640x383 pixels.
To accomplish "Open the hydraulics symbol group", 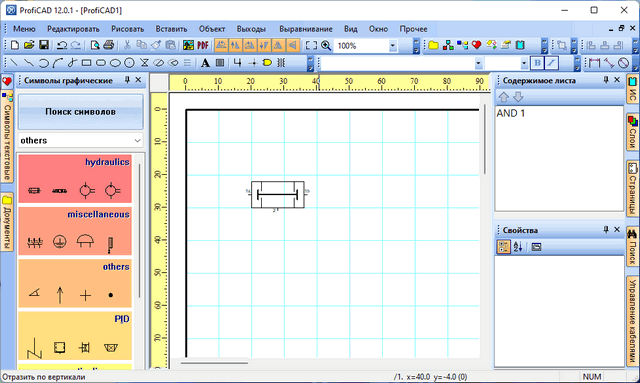I will click(x=75, y=178).
